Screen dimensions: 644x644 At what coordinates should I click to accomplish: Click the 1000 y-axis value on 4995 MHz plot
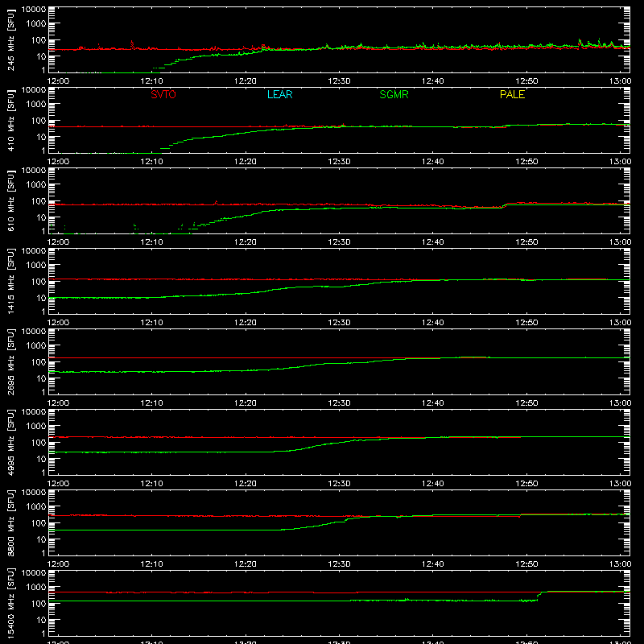(x=36, y=427)
